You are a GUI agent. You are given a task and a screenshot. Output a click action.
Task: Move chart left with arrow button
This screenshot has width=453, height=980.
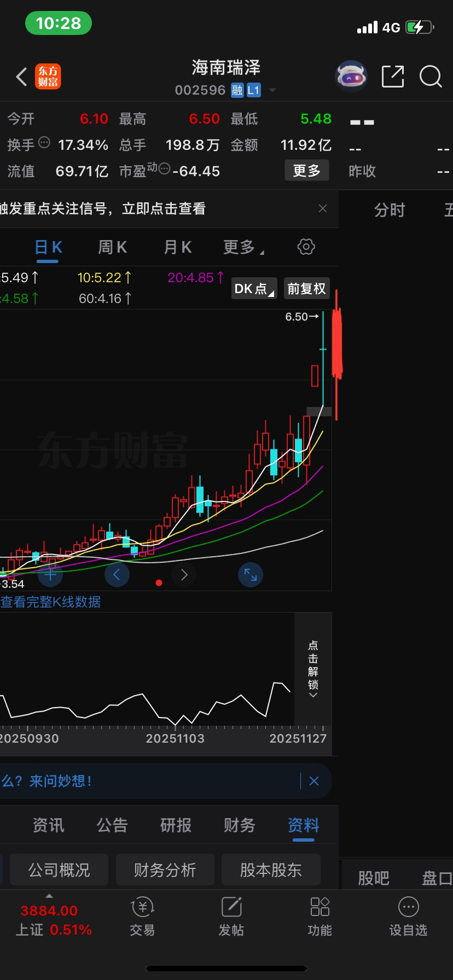tap(117, 575)
